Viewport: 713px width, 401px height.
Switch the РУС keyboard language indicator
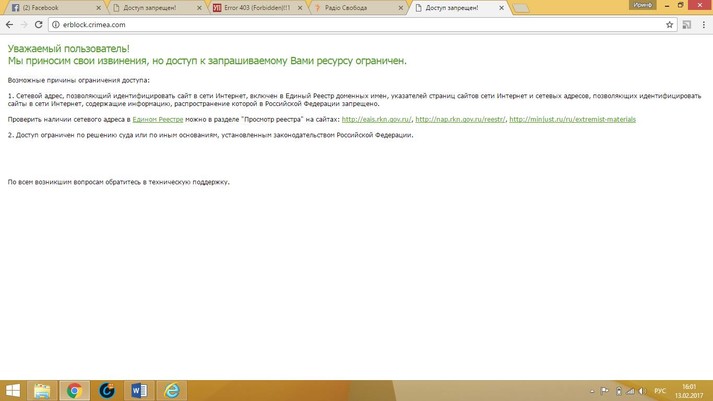[660, 391]
